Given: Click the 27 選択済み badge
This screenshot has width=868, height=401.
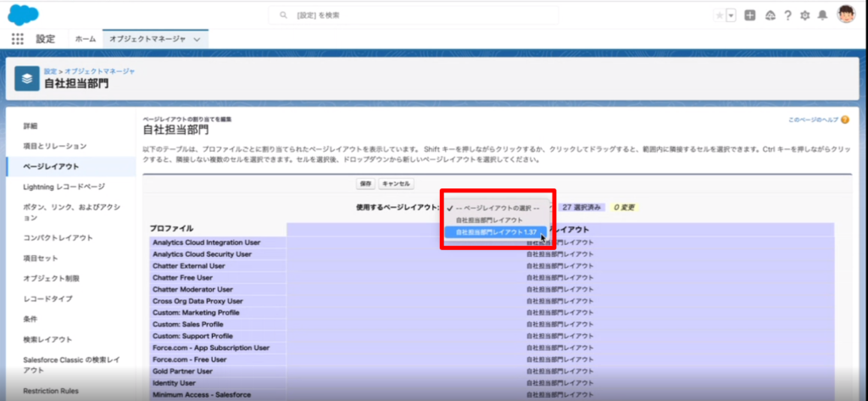Looking at the screenshot, I should coord(581,208).
